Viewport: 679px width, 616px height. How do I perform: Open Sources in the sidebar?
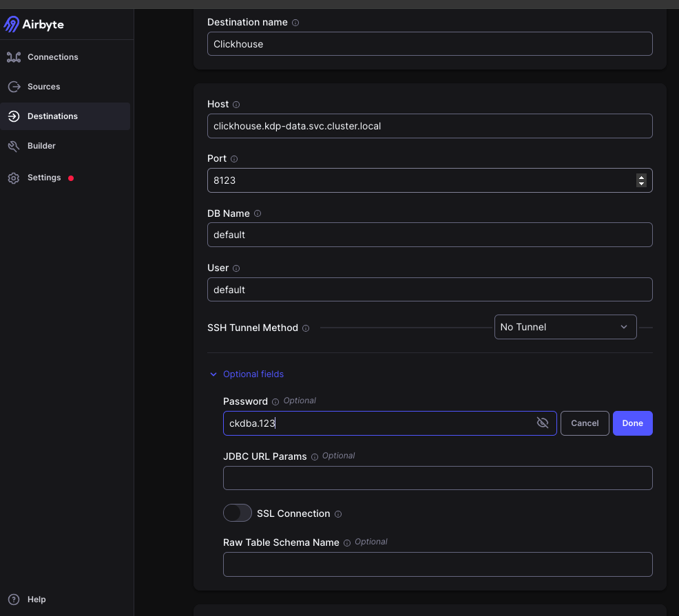65,87
